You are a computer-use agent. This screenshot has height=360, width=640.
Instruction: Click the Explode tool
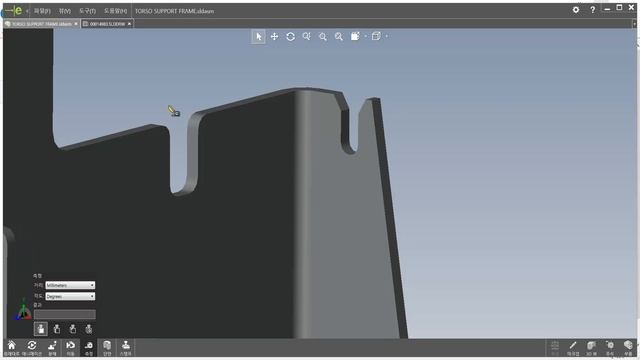click(x=52, y=348)
